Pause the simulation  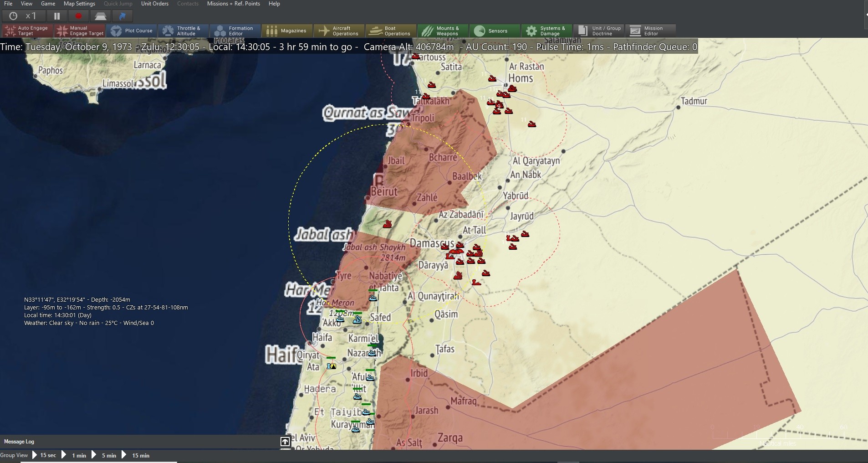(x=56, y=15)
